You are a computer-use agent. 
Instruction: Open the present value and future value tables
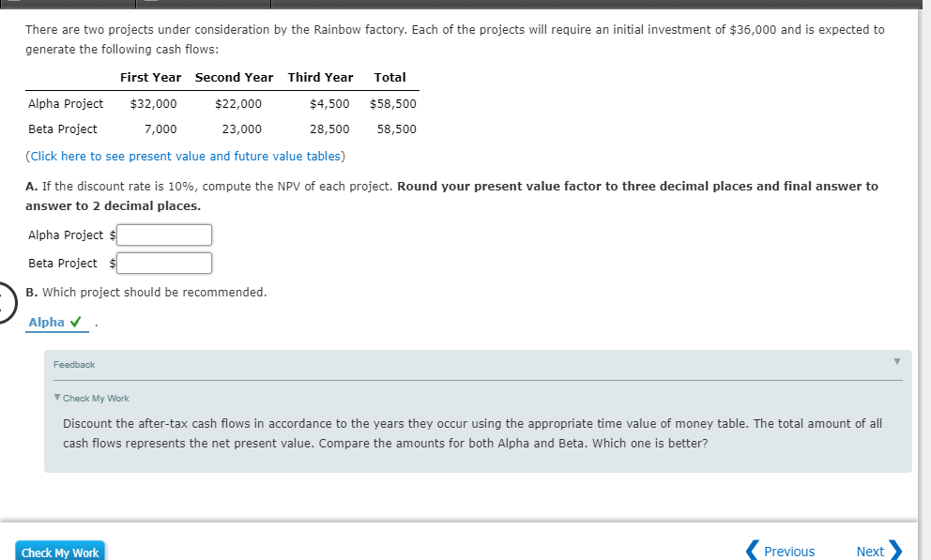pyautogui.click(x=185, y=156)
